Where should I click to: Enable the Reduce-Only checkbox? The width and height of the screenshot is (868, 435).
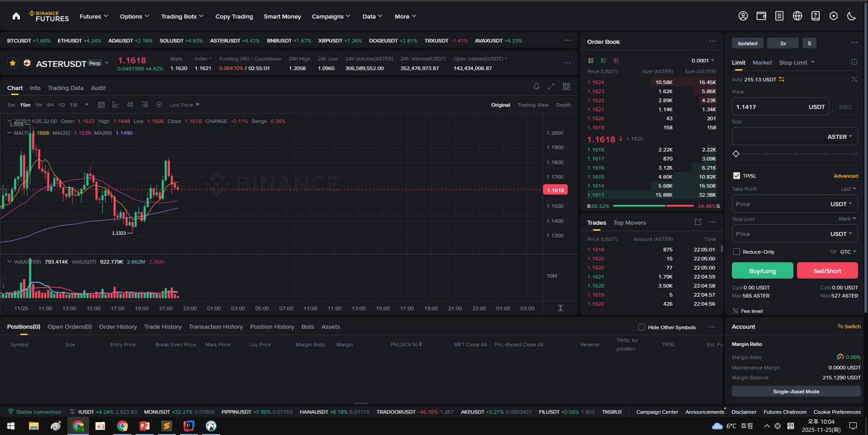point(736,252)
